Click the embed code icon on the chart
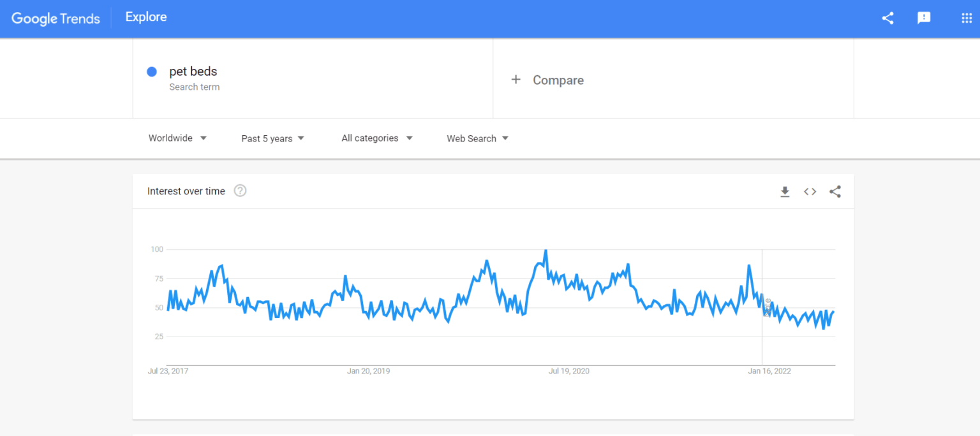Image resolution: width=980 pixels, height=436 pixels. pyautogui.click(x=810, y=191)
